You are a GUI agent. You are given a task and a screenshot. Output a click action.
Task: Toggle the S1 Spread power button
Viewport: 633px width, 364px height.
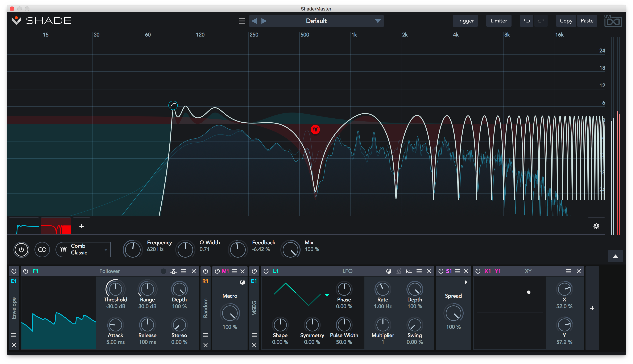pyautogui.click(x=441, y=271)
